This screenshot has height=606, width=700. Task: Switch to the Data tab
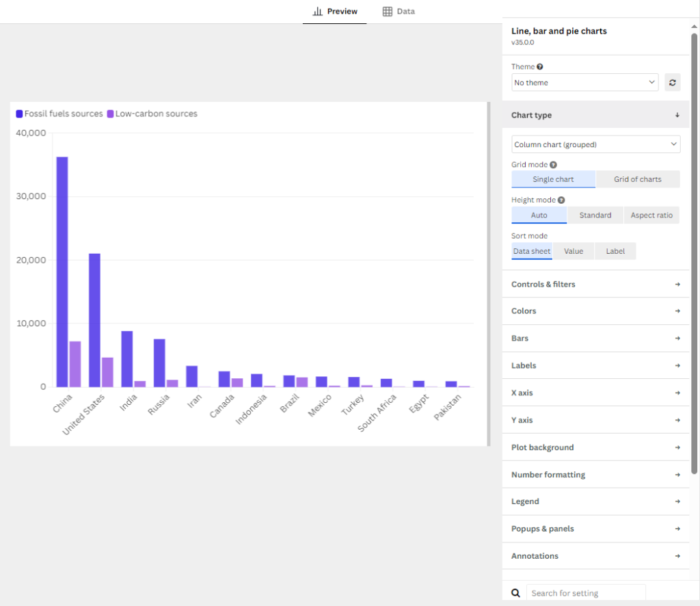click(399, 12)
